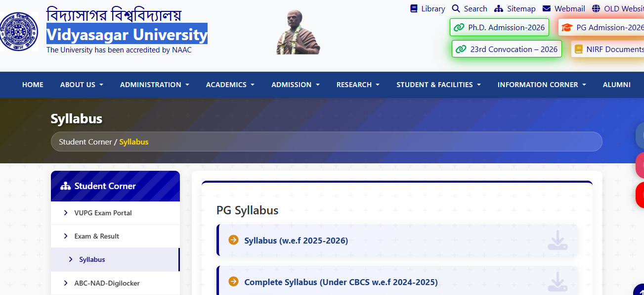Click the white Syllabus banner heading

(77, 119)
